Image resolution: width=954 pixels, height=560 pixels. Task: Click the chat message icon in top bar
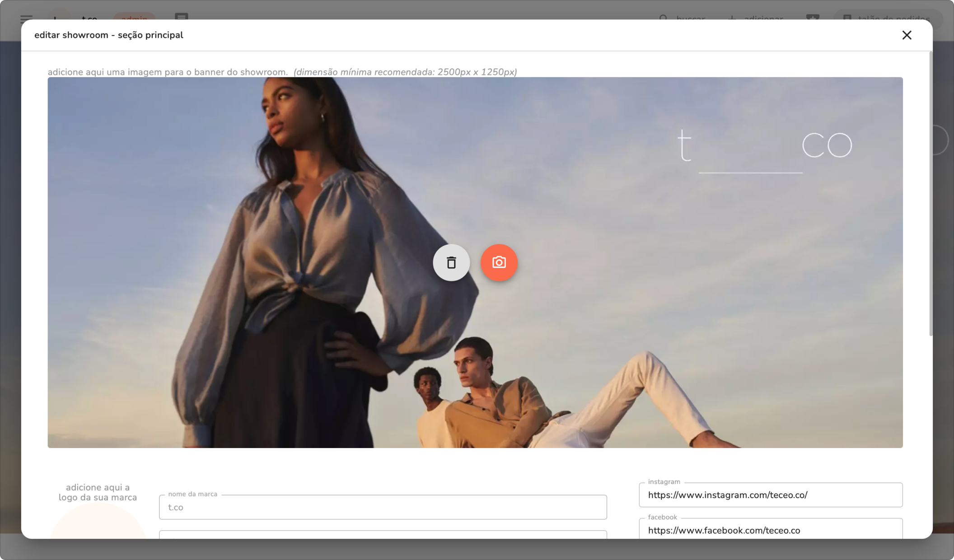[x=182, y=16]
